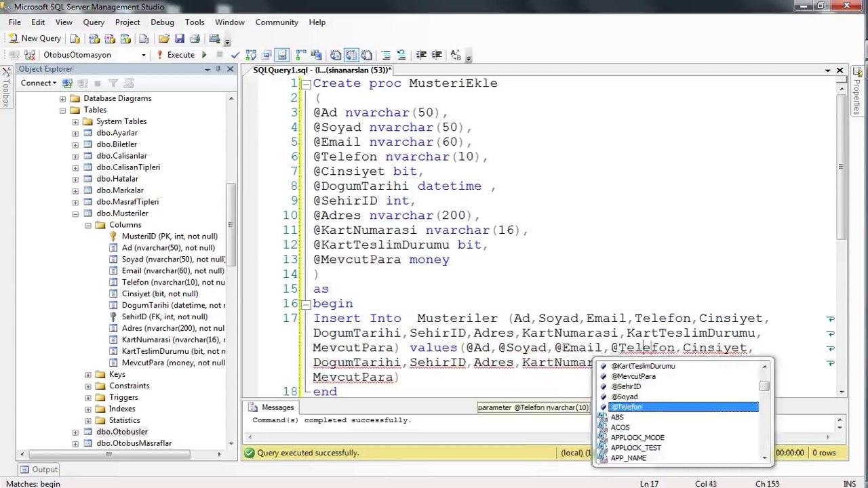Toggle the IntelliSense Enabled icon

[282, 55]
